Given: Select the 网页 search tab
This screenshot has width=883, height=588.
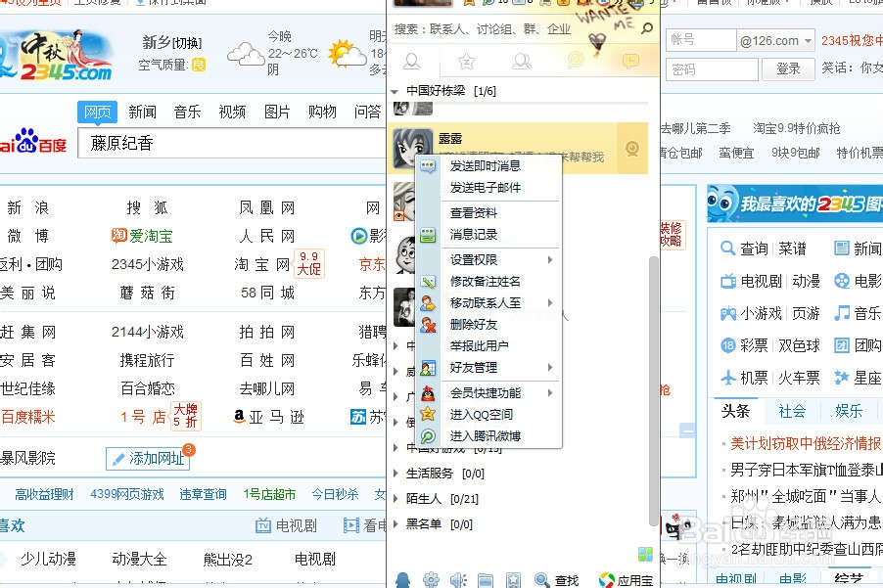Looking at the screenshot, I should [x=98, y=112].
